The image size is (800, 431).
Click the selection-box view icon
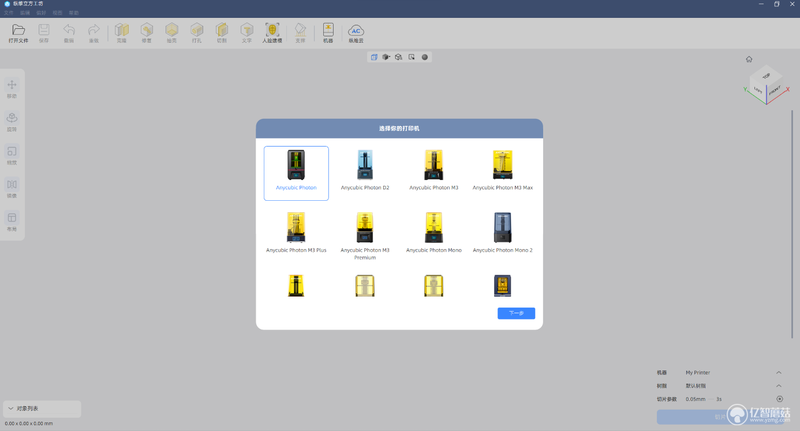tap(411, 57)
